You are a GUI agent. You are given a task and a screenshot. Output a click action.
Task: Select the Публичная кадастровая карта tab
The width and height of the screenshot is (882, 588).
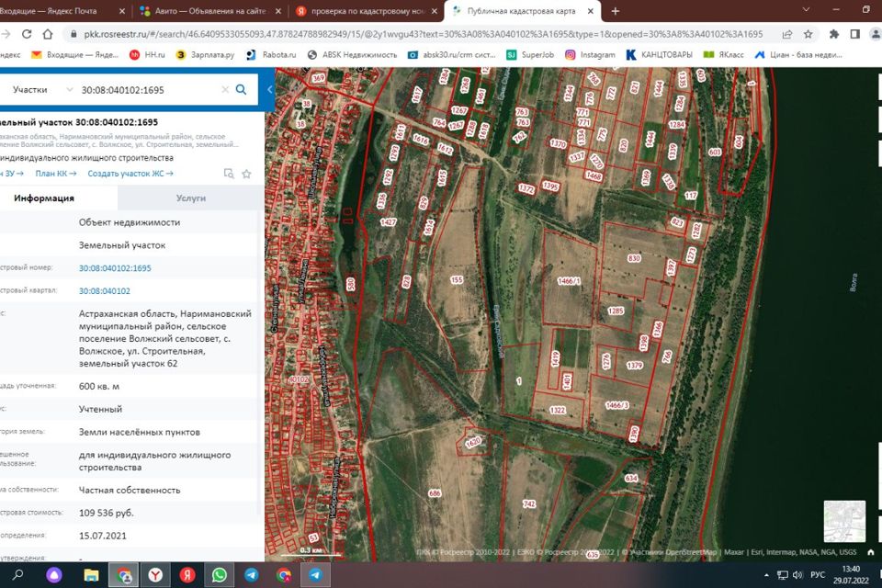pyautogui.click(x=521, y=11)
